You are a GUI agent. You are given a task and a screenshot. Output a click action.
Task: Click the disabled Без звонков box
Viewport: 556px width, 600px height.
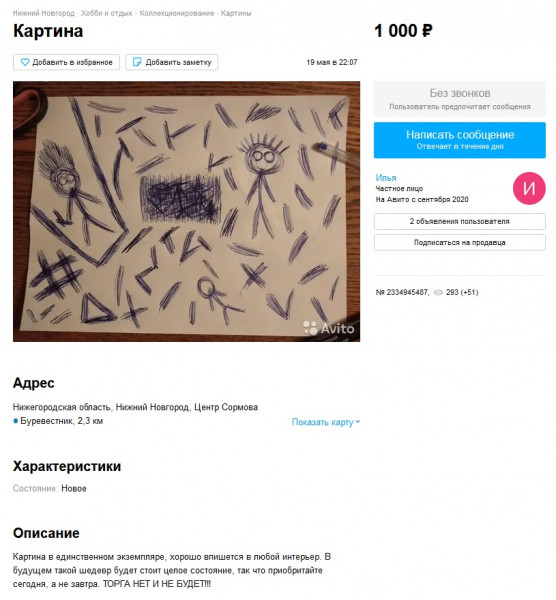[460, 99]
